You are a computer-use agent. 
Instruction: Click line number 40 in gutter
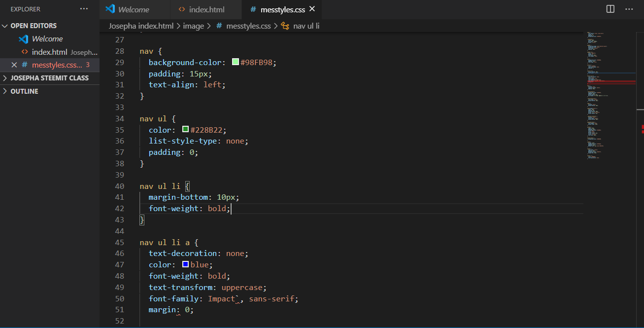pos(119,186)
